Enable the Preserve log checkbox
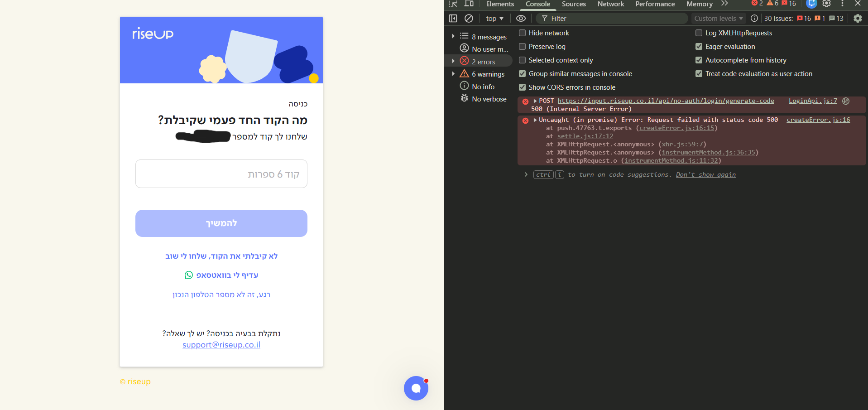This screenshot has width=868, height=410. (x=523, y=47)
